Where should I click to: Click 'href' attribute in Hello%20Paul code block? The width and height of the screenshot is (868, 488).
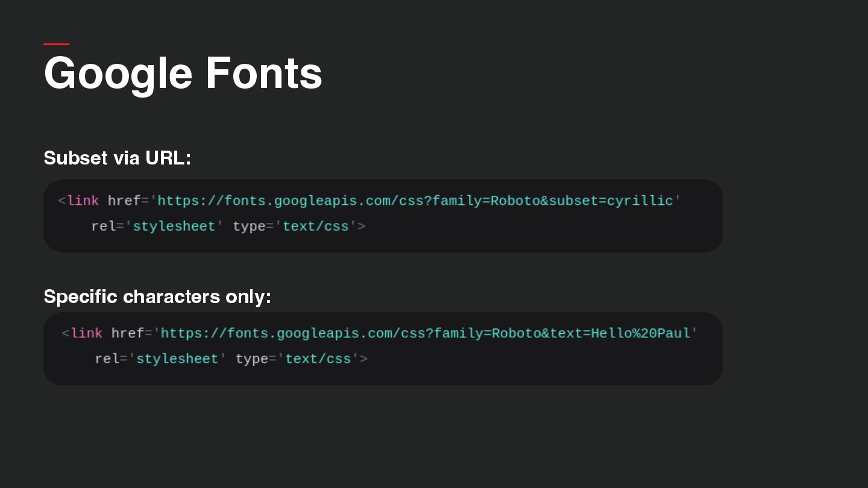128,333
